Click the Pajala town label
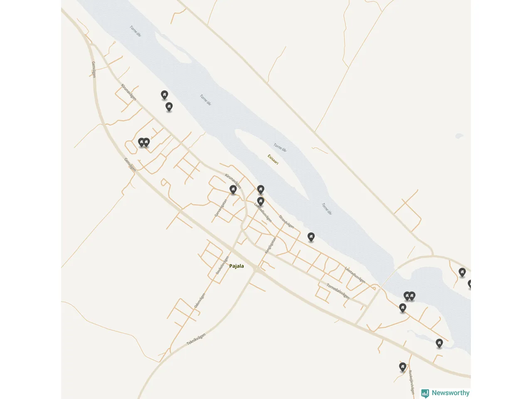532x399 pixels. (236, 266)
